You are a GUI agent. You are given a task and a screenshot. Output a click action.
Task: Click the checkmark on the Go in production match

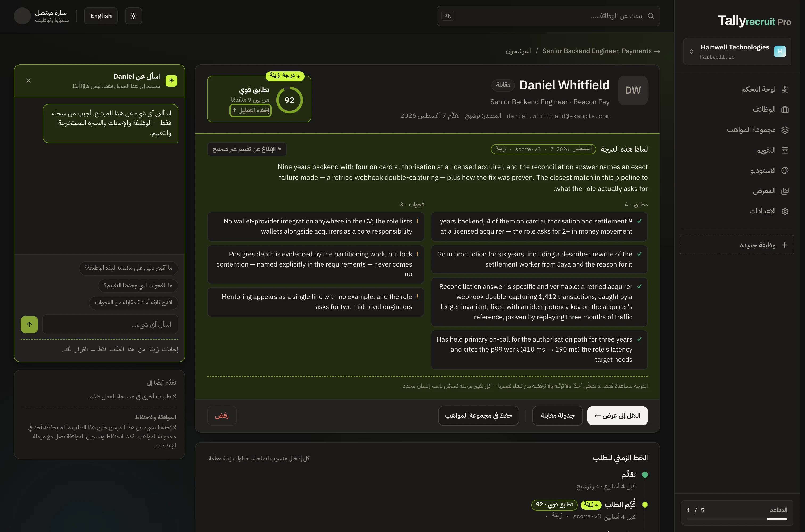tap(639, 254)
